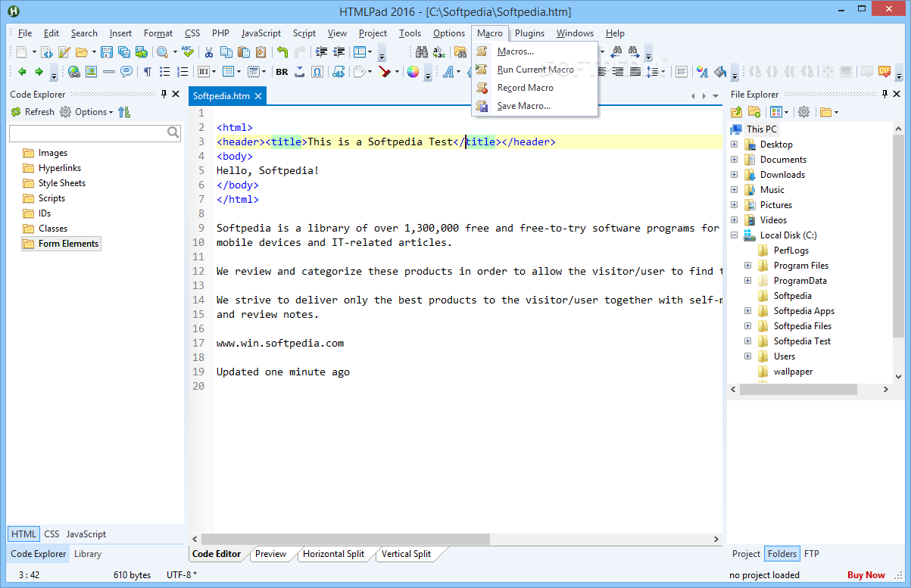Viewport: 911px width, 588px height.
Task: Select the CSS language button
Action: [51, 534]
